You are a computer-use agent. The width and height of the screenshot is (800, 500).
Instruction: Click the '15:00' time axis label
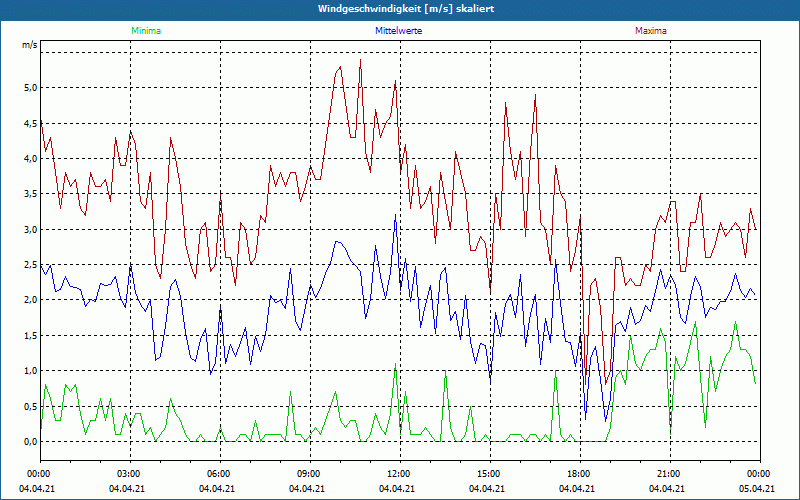click(x=489, y=474)
